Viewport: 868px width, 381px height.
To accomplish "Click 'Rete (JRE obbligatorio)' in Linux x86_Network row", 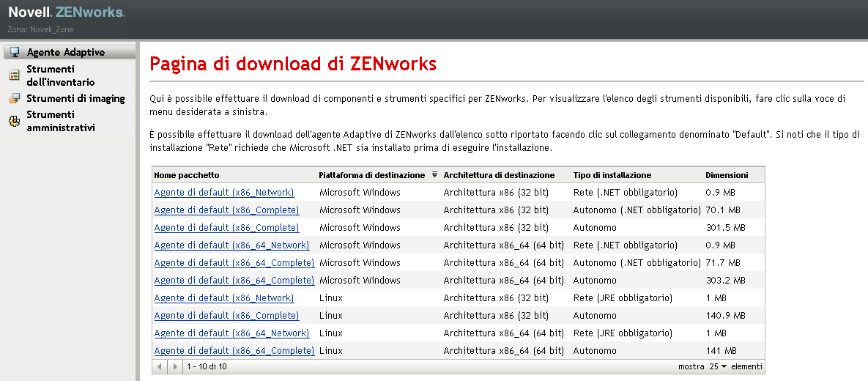I will [x=623, y=298].
